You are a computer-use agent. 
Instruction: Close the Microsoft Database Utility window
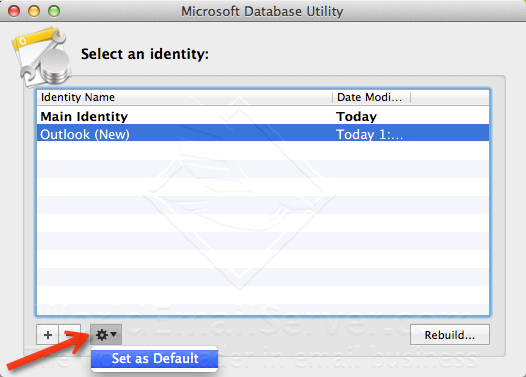point(14,11)
